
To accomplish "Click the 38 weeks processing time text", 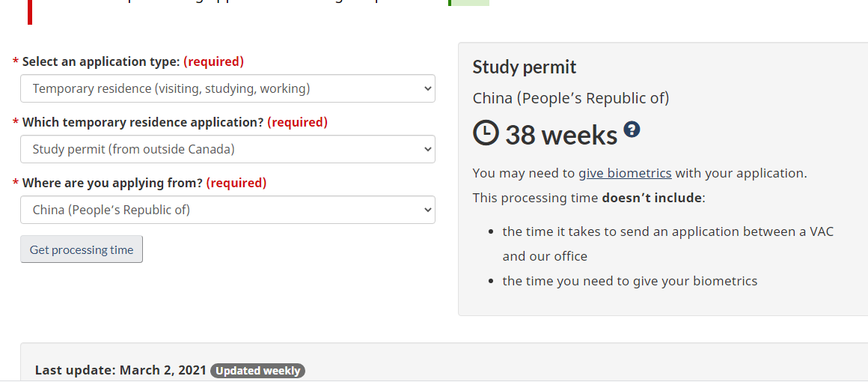I will [x=561, y=135].
